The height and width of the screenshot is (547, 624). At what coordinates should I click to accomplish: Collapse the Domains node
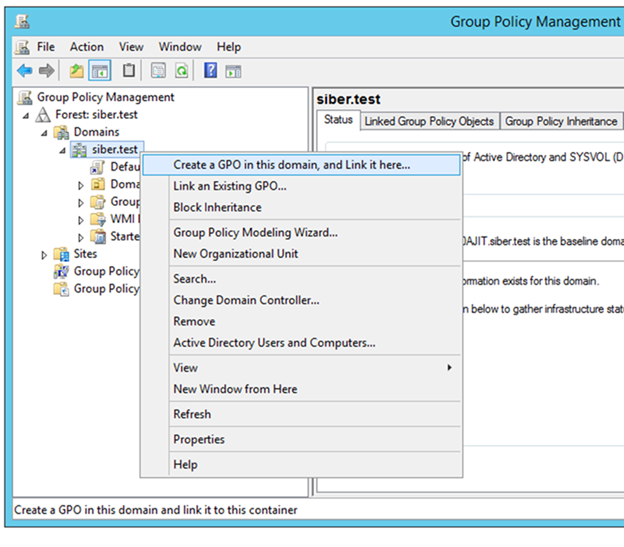point(44,133)
